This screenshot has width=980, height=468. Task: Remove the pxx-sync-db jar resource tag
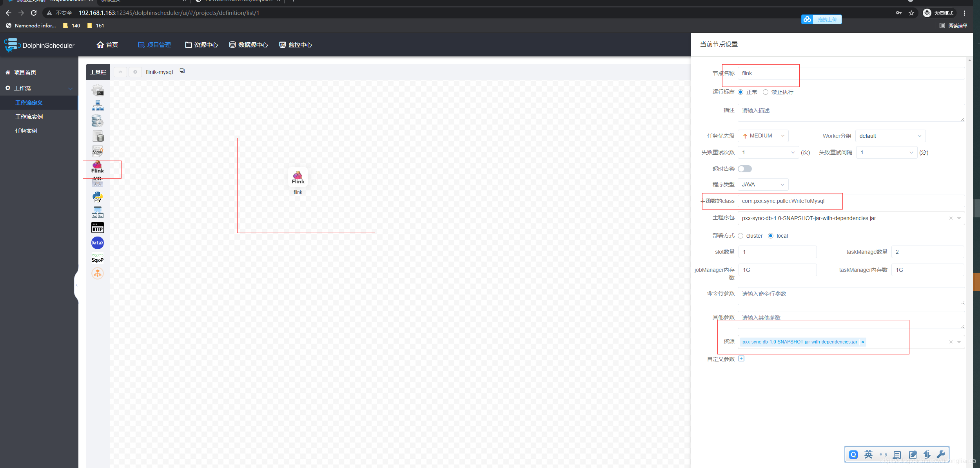pyautogui.click(x=863, y=342)
